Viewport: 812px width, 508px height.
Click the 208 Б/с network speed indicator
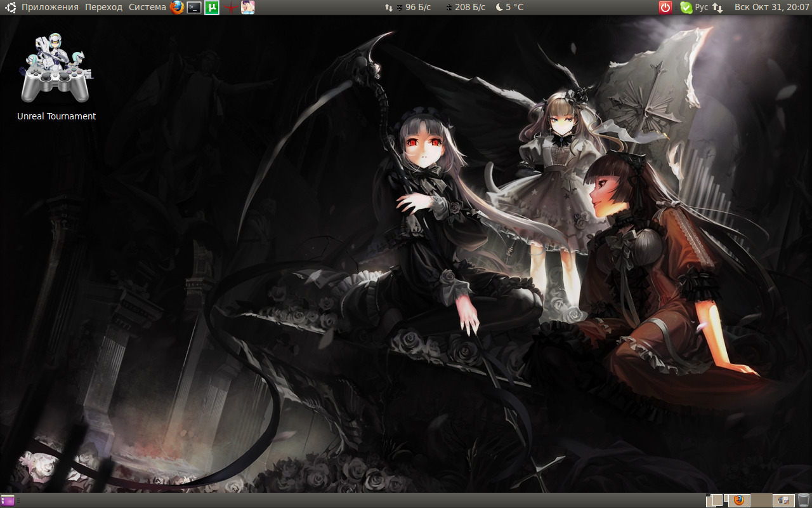pyautogui.click(x=465, y=7)
